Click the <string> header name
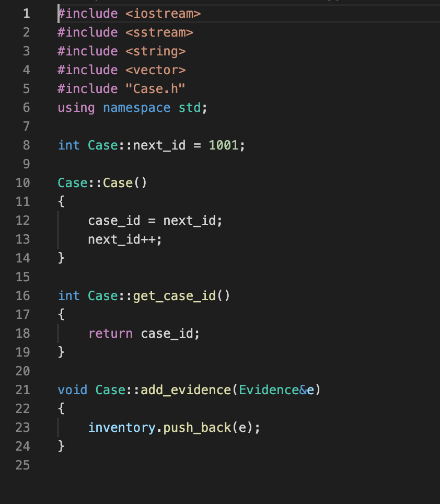 (155, 51)
